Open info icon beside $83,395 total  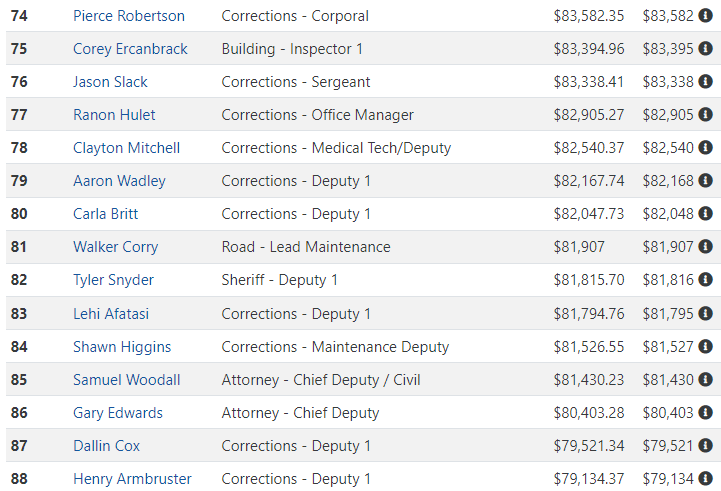coord(705,48)
